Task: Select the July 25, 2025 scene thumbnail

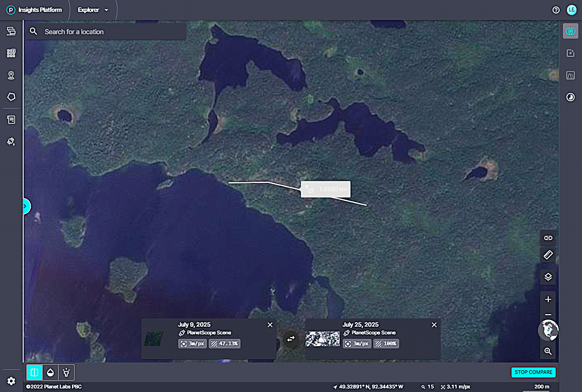Action: point(322,339)
